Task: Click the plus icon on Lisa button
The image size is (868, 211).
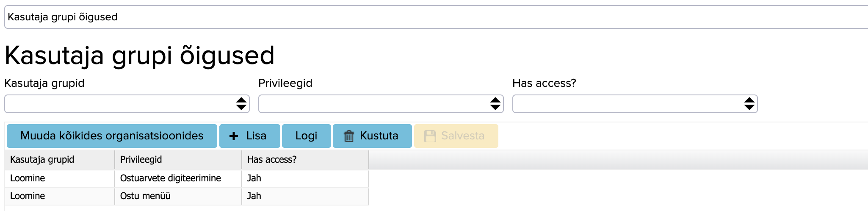Action: coord(234,136)
